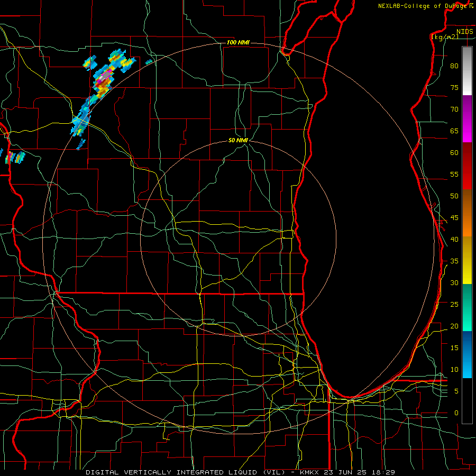Select the gray-white top segment of color scale

point(467,71)
